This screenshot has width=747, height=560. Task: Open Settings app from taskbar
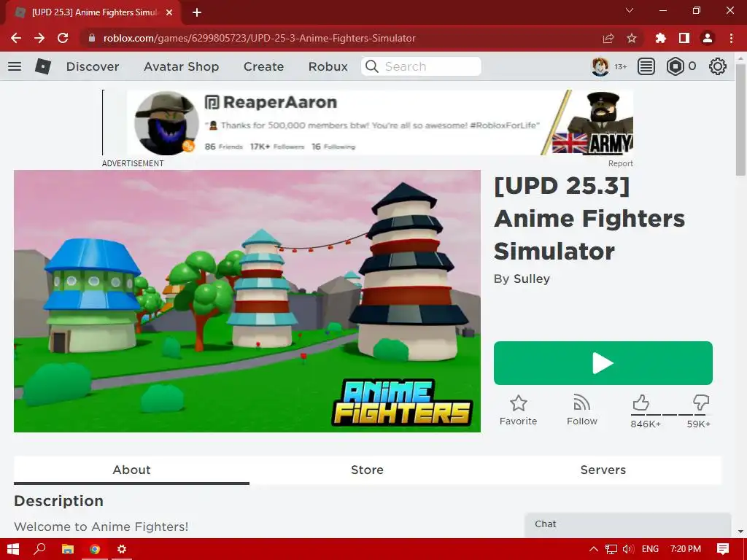(x=122, y=549)
